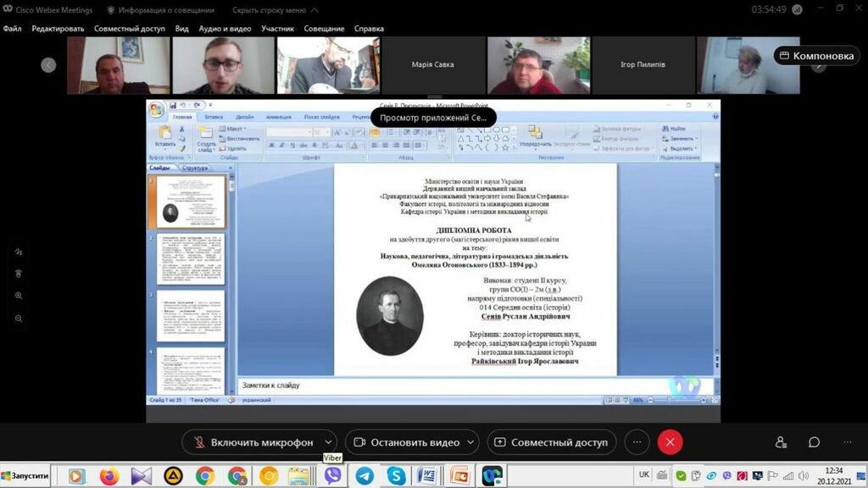Image resolution: width=868 pixels, height=488 pixels.
Task: Expand the microphone options dropdown arrow
Action: coord(329,442)
